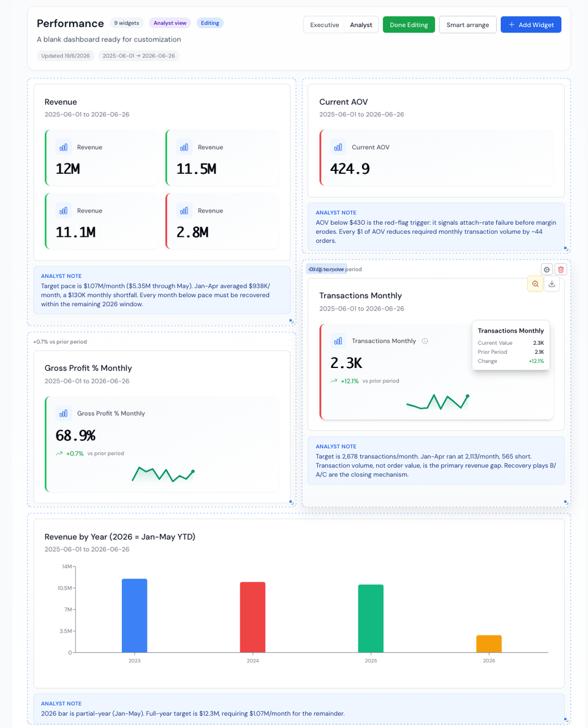Image resolution: width=588 pixels, height=728 pixels.
Task: Click the download icon on Transactions Monthly
Action: click(x=552, y=283)
